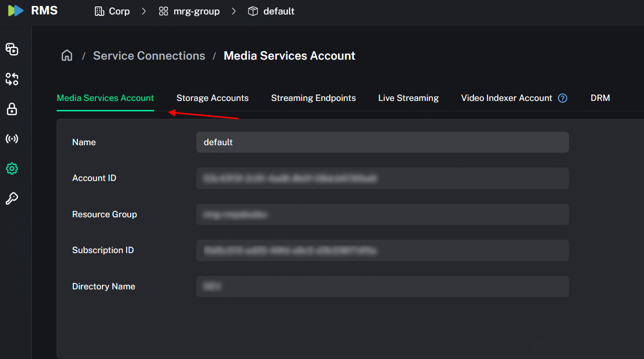Click the Subscription ID field

point(383,250)
